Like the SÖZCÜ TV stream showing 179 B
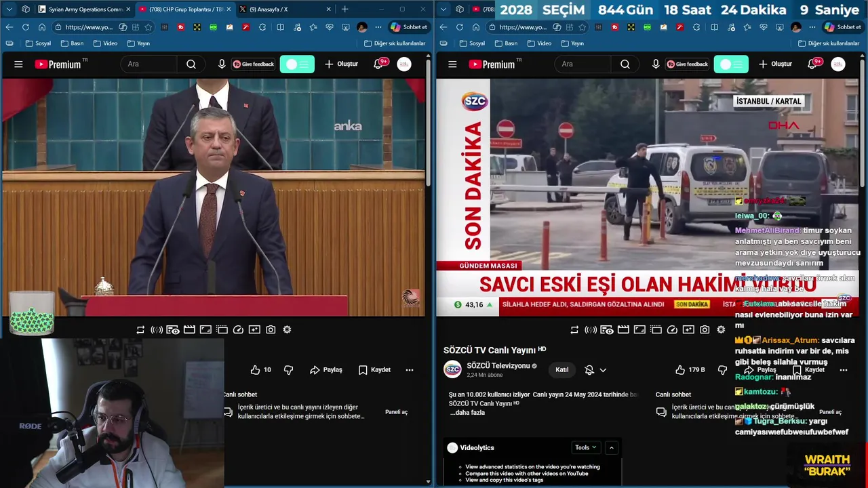Screen dimensions: 868x488 tap(690, 370)
